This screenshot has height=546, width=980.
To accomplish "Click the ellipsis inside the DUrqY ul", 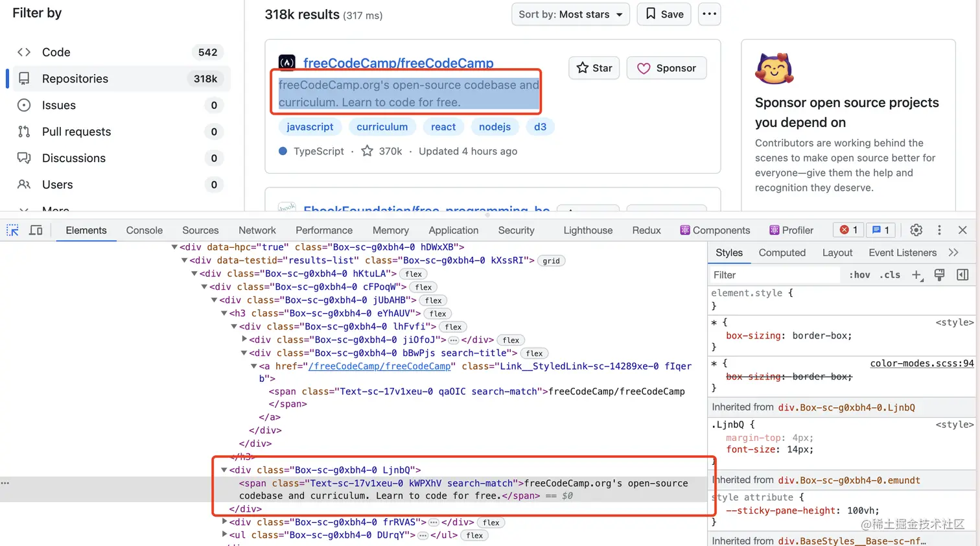I will 423,536.
